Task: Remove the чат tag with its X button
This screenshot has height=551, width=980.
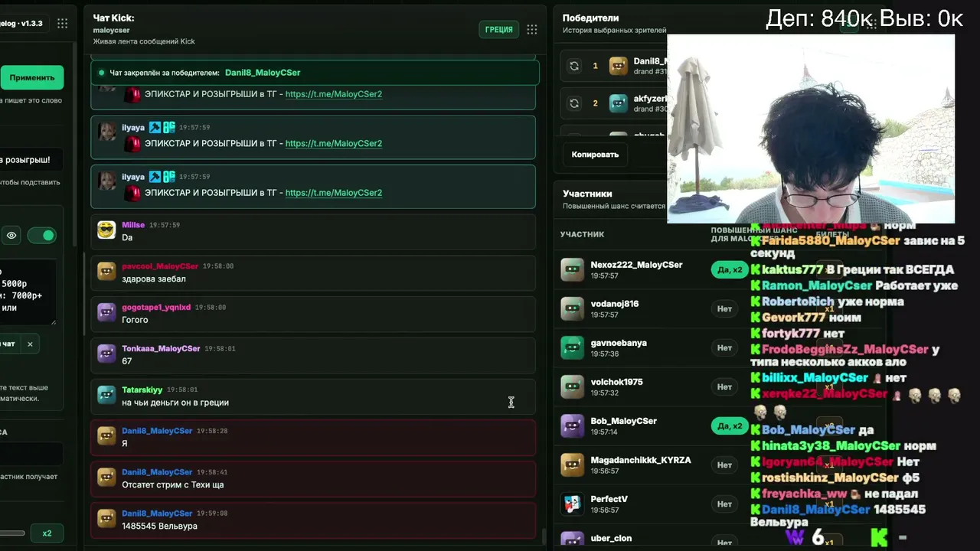Action: 30,344
